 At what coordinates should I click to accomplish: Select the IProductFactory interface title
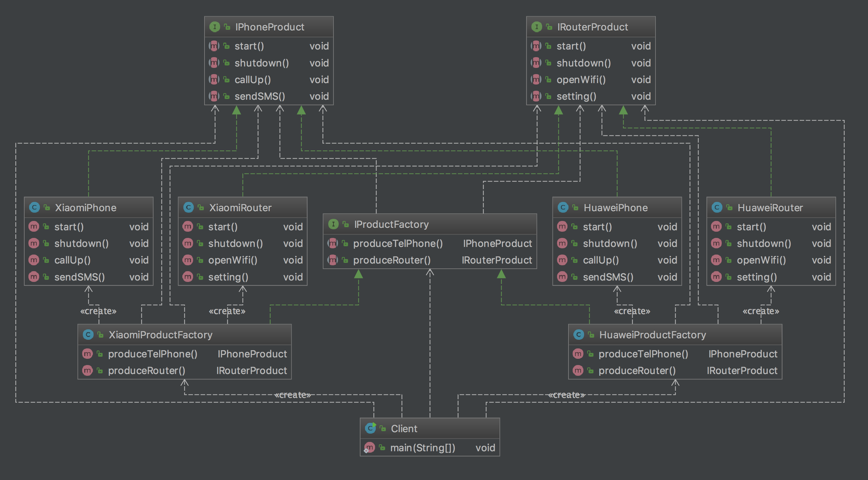click(391, 224)
